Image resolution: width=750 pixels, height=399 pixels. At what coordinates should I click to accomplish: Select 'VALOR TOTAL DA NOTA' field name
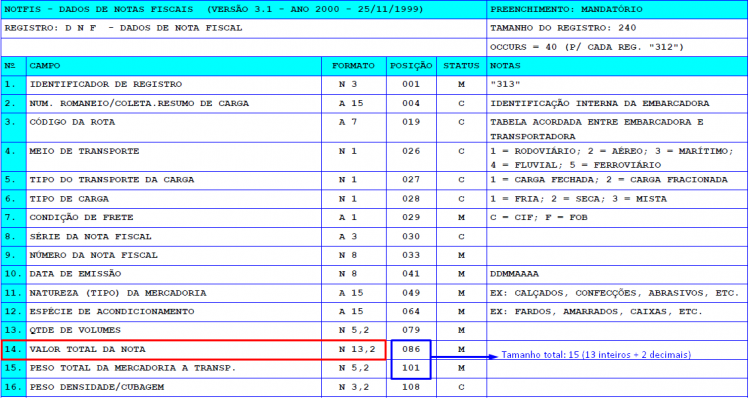88,350
